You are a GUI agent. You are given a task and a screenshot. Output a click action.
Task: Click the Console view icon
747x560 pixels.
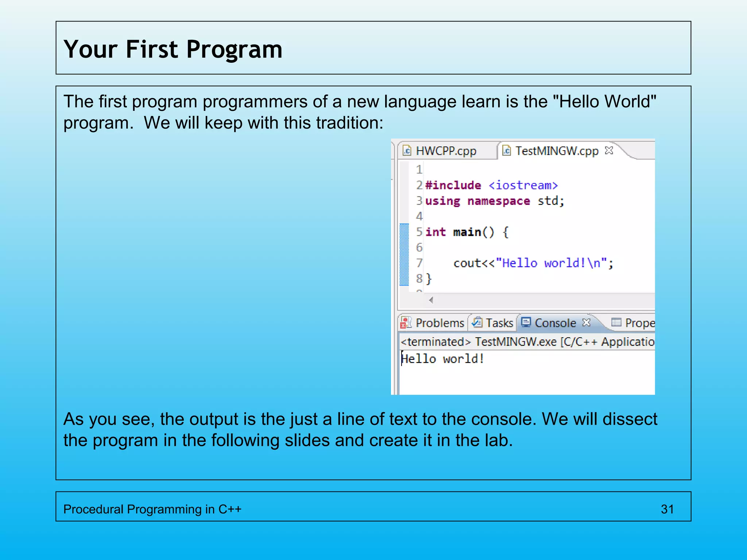coord(526,322)
